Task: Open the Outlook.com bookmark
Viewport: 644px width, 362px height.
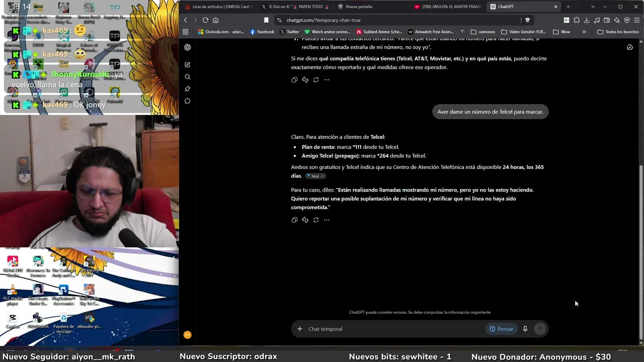Action: pos(221,32)
